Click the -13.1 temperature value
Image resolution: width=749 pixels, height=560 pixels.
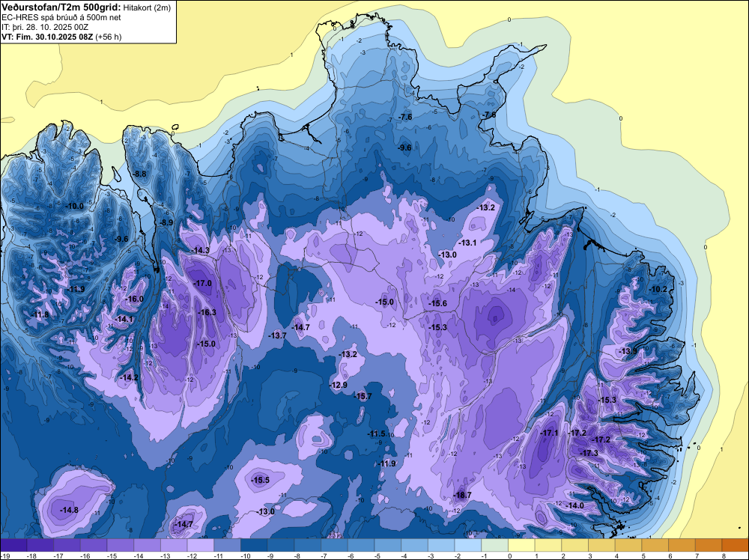pos(467,243)
